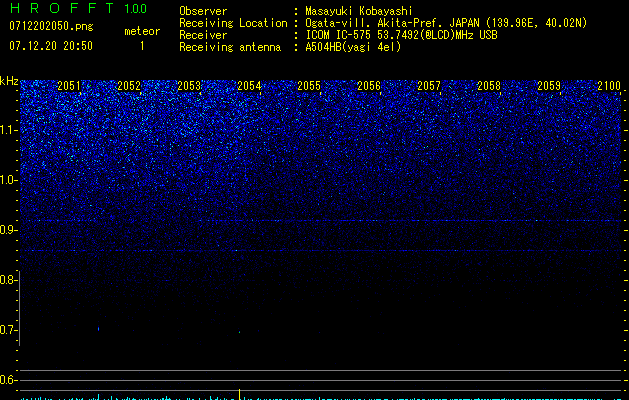Click the 2058 time label

489,86
